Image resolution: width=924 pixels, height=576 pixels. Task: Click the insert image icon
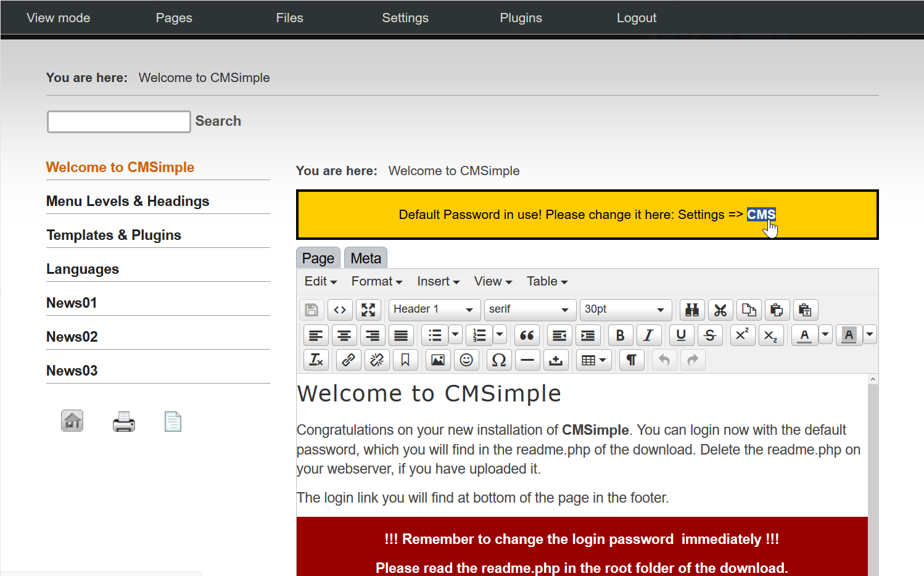click(438, 360)
